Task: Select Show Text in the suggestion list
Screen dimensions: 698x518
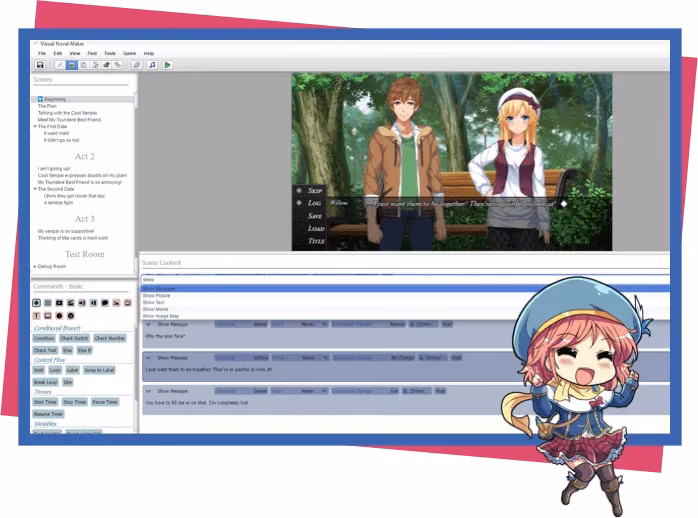Action: click(x=405, y=302)
